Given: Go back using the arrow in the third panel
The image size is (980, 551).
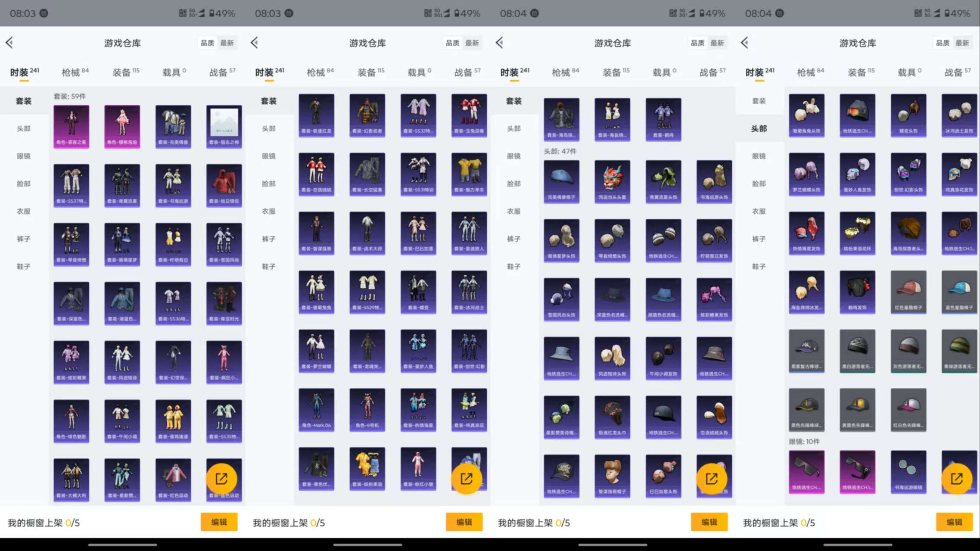Looking at the screenshot, I should pos(500,43).
